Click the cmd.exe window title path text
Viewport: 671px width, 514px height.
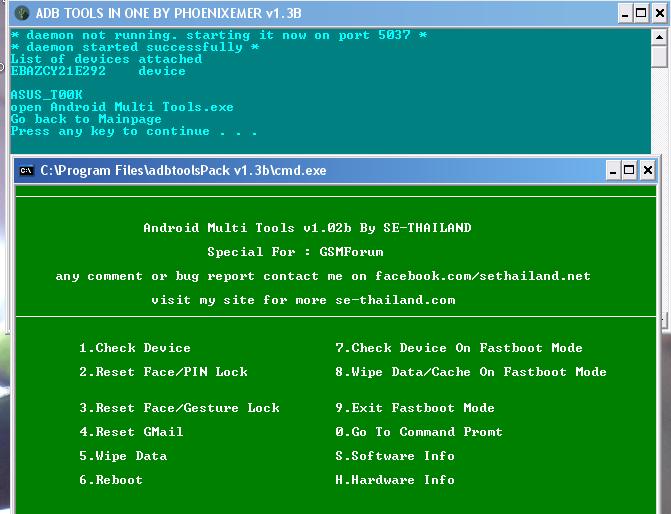click(x=183, y=171)
